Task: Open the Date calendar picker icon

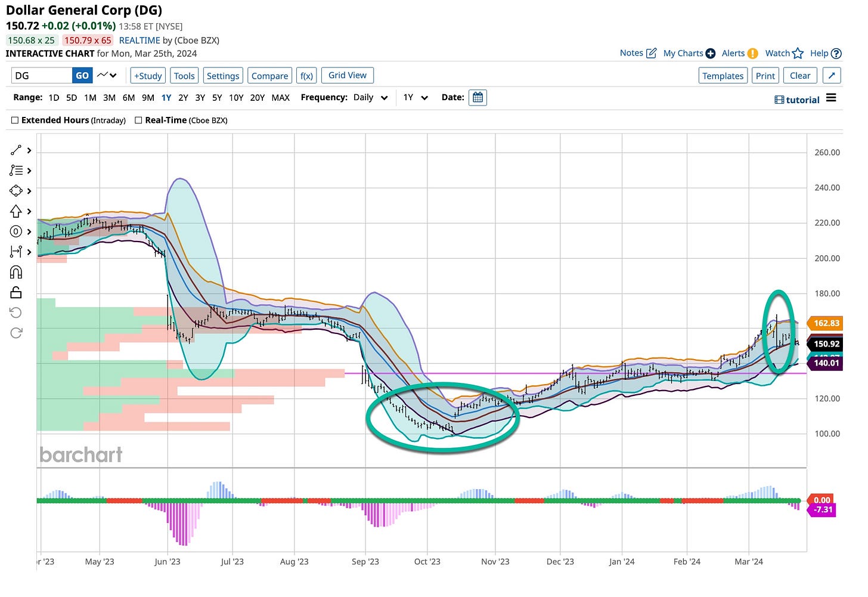Action: (x=478, y=97)
